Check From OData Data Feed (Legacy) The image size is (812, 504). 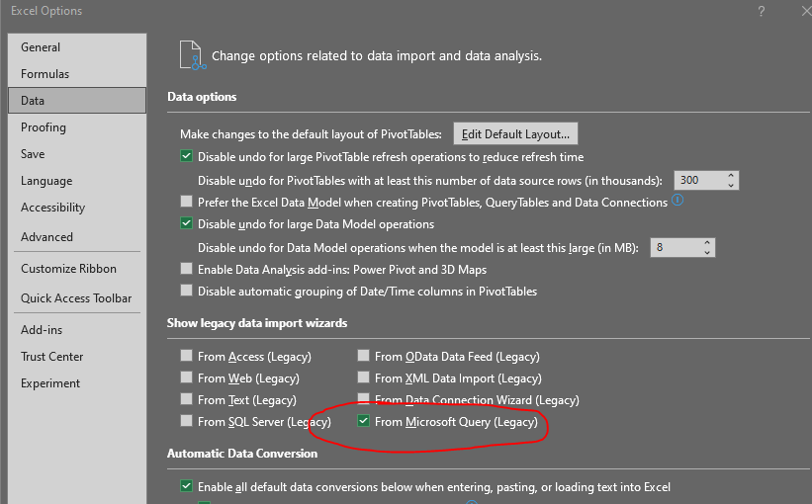coord(364,356)
